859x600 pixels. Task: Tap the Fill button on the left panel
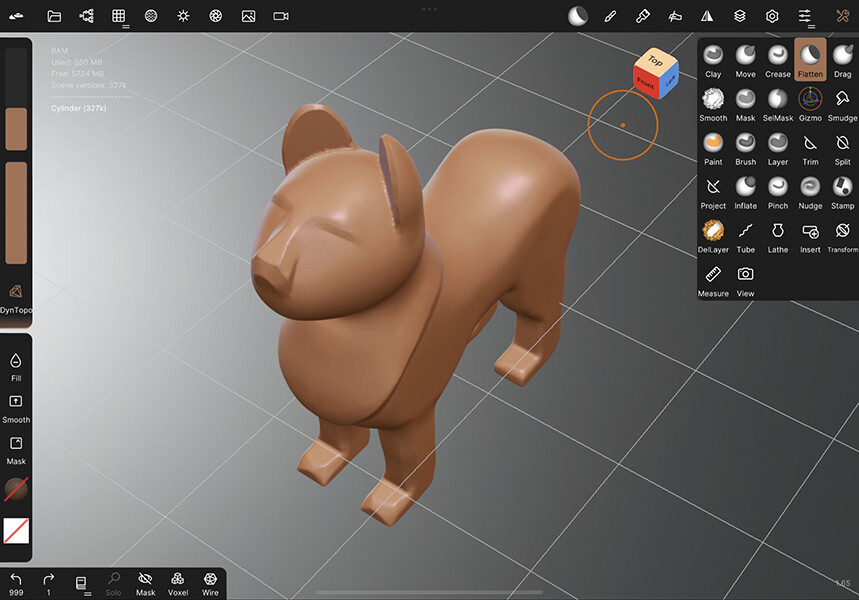[16, 366]
